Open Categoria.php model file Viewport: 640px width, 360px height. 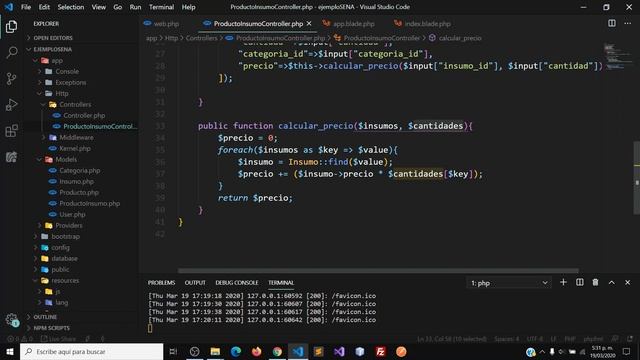pyautogui.click(x=81, y=171)
